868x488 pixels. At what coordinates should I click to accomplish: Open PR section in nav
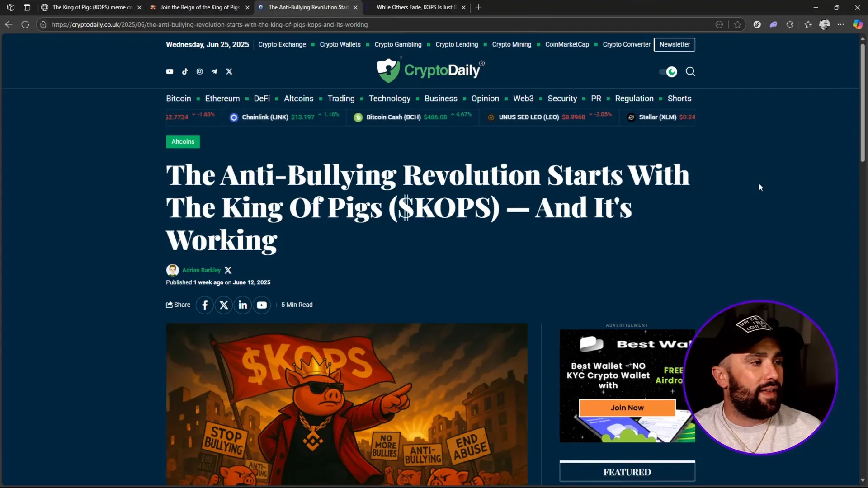coord(596,99)
